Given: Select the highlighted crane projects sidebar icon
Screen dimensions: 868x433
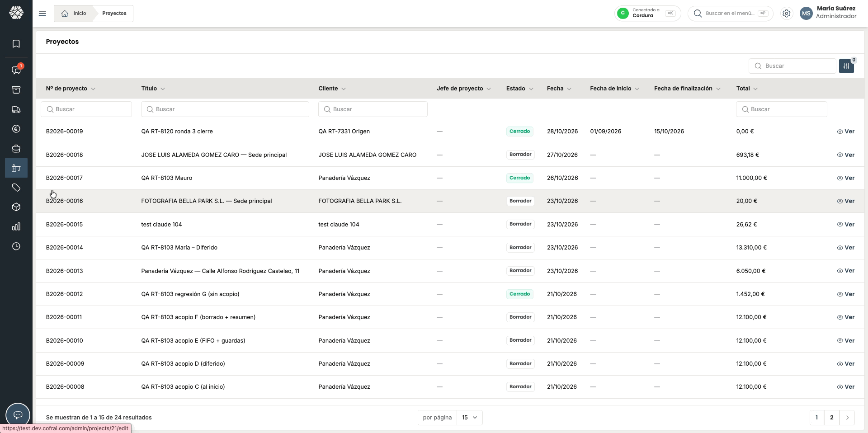Looking at the screenshot, I should 16,168.
